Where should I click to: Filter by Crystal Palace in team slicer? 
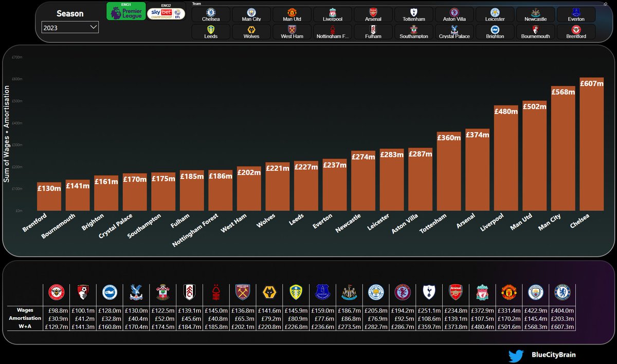click(x=455, y=32)
